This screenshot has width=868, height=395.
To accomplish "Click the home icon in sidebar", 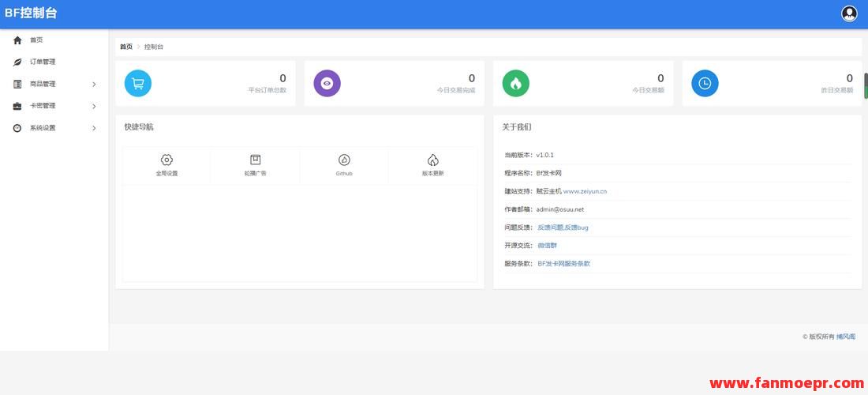I will coord(17,39).
